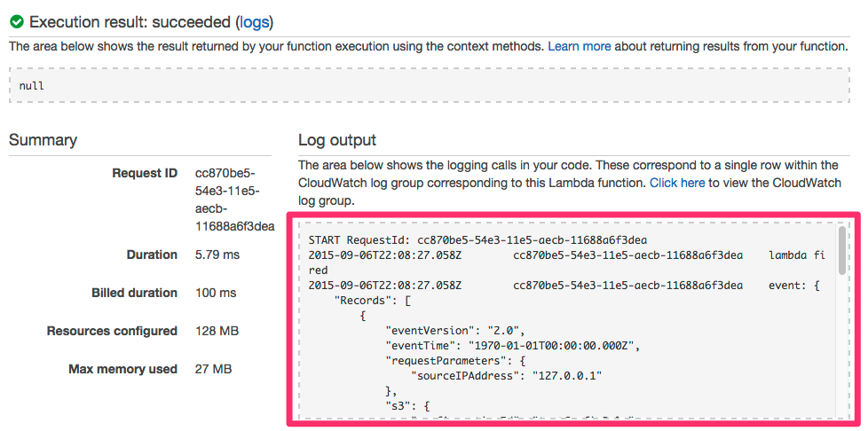The height and width of the screenshot is (431, 868).
Task: Click the Duration value 5.79 ms
Action: (x=218, y=255)
